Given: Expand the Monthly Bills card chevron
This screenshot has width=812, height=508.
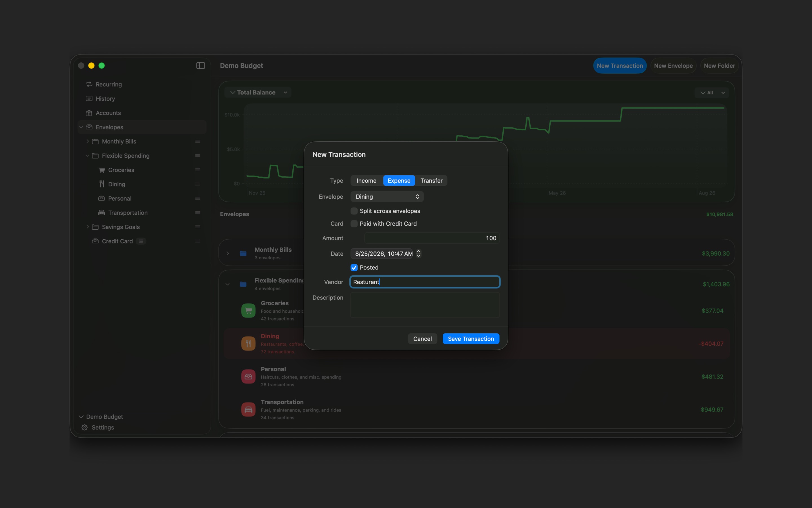Looking at the screenshot, I should (x=228, y=253).
